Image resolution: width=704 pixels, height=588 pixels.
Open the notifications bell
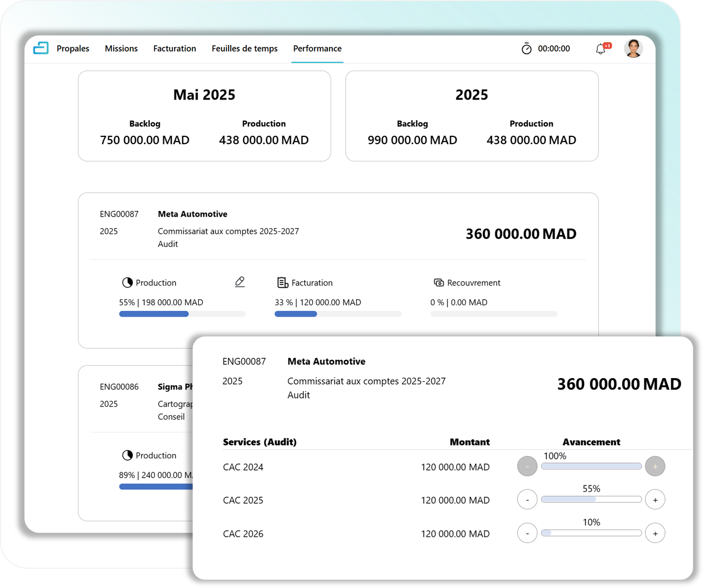tap(601, 49)
